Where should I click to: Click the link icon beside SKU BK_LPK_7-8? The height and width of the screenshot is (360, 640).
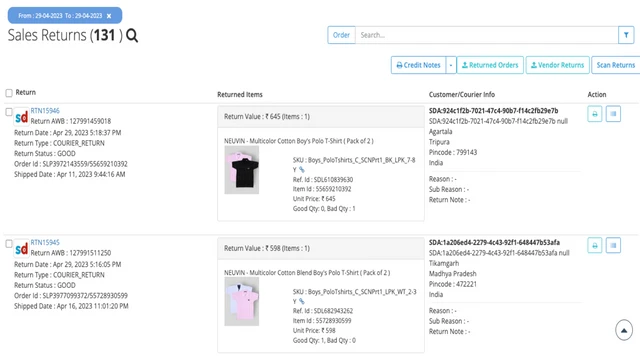point(302,169)
